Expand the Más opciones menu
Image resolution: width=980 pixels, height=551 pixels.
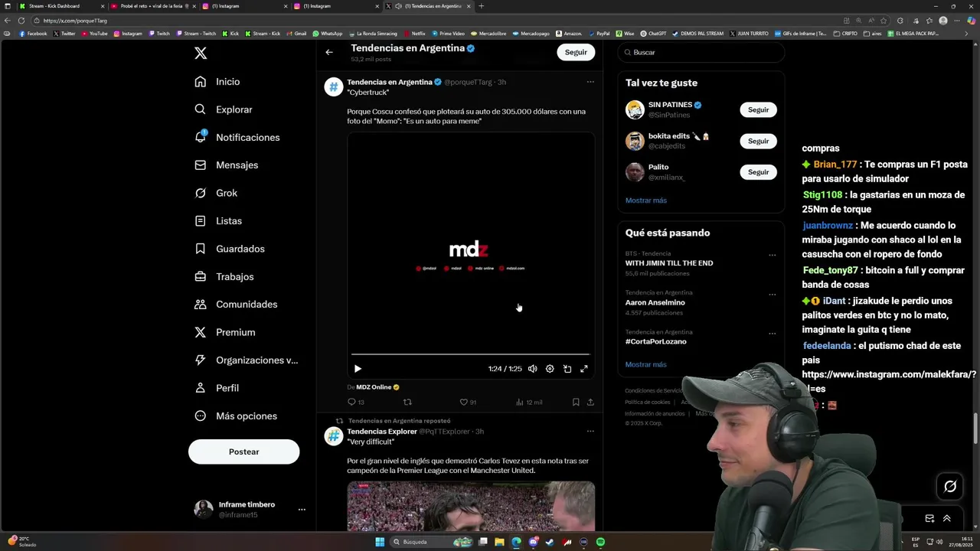(x=236, y=416)
